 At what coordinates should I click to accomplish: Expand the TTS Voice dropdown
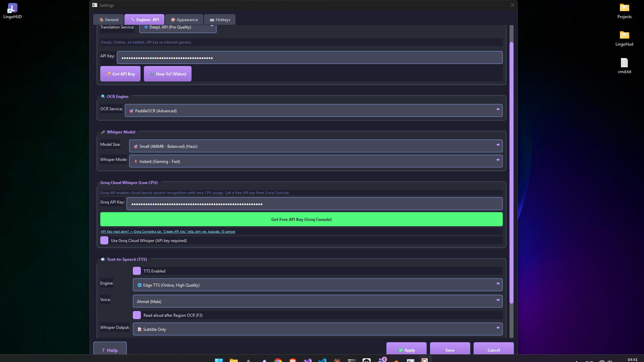(317, 301)
